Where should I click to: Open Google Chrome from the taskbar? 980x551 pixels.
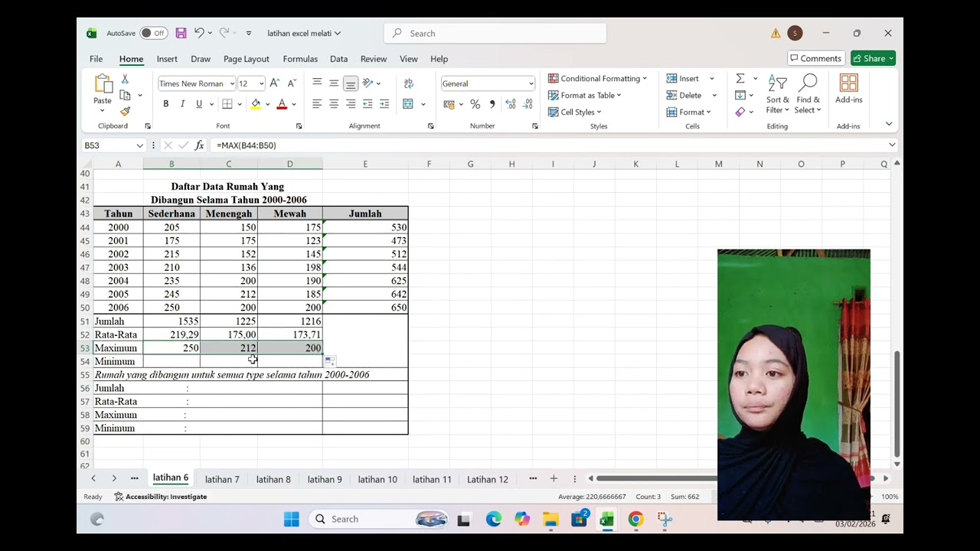pyautogui.click(x=635, y=520)
